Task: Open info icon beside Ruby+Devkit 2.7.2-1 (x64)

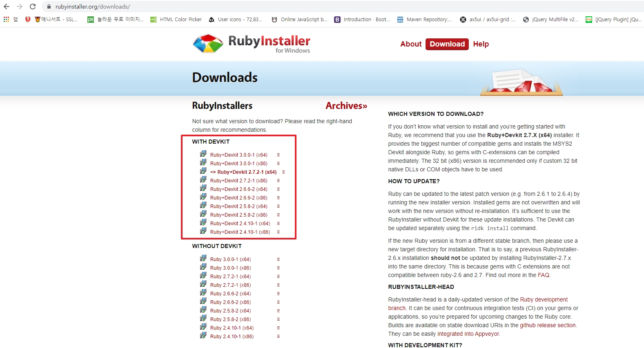Action: pos(283,172)
